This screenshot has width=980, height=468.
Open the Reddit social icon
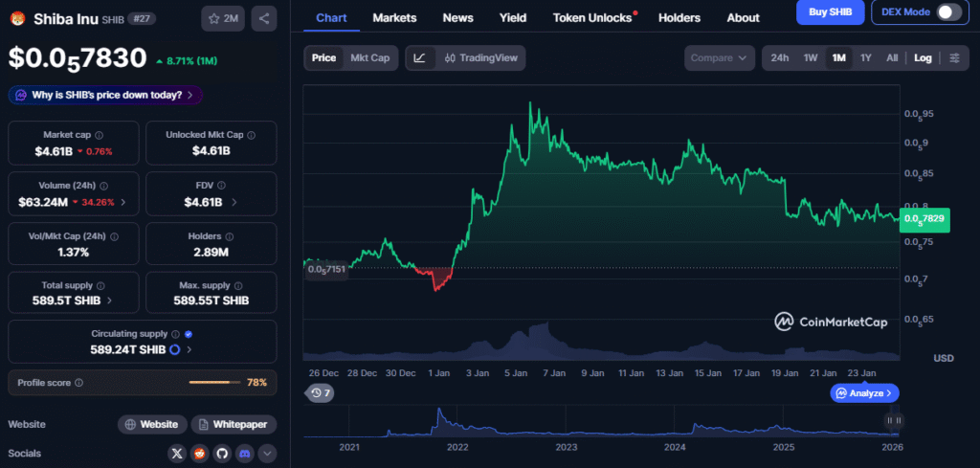tap(200, 454)
